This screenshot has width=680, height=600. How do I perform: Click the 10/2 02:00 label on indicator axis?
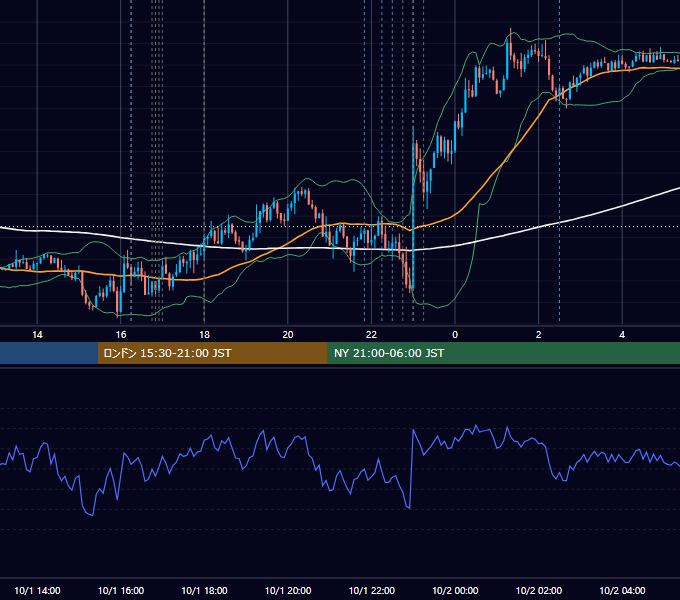coord(539,590)
